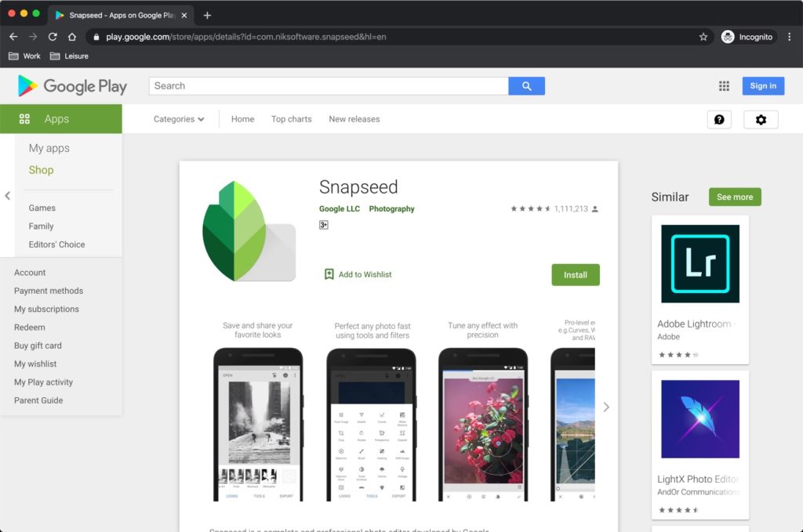803x532 pixels.
Task: Click the 1,111,213 ratings count
Action: (571, 208)
